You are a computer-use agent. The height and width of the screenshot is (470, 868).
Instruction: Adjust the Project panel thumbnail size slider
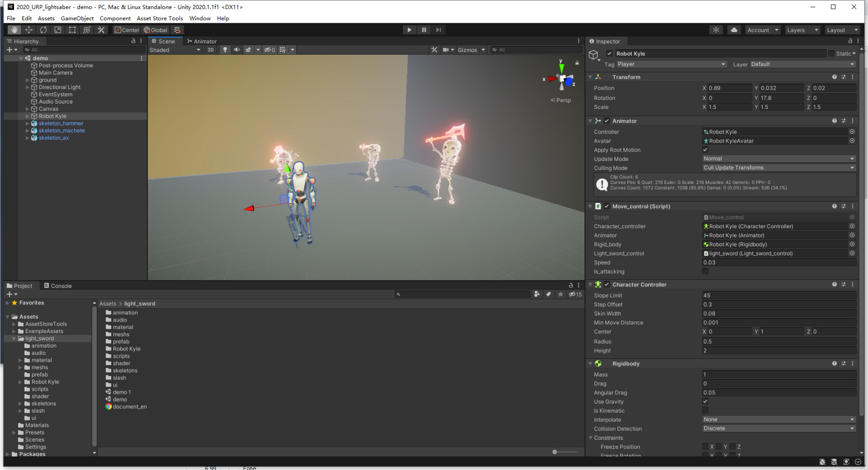coord(556,452)
